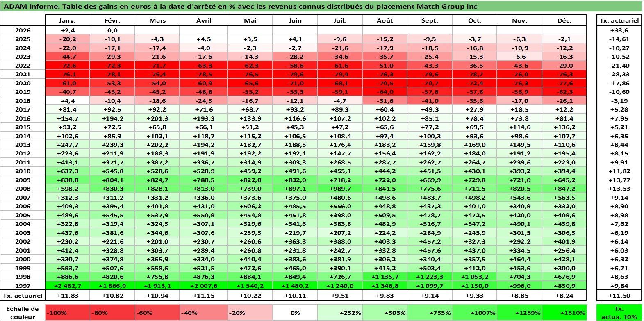This screenshot has width=644, height=321.
Task: Click the 0% white legend swatch
Action: (x=295, y=313)
